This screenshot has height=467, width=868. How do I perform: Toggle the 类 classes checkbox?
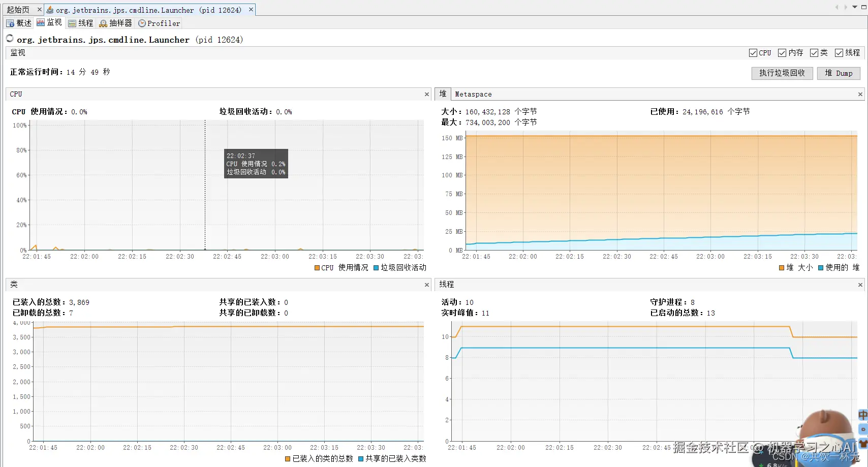(x=814, y=53)
